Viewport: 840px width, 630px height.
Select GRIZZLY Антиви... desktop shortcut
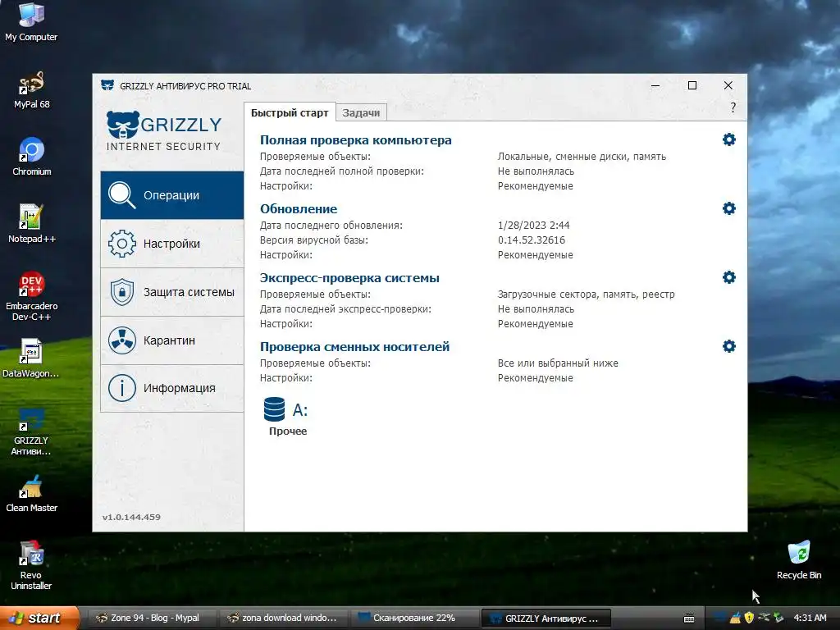31,431
